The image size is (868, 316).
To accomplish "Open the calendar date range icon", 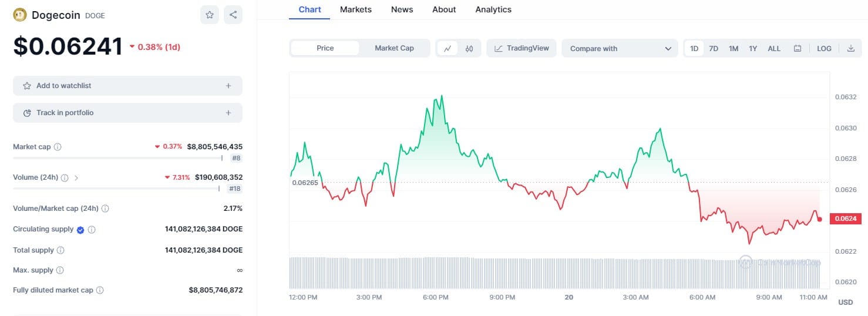I will click(798, 49).
